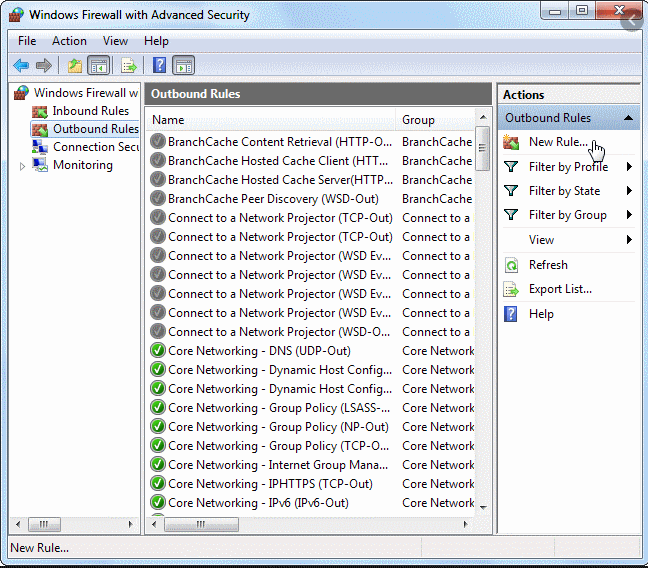The image size is (648, 568).
Task: Click green check icon of Core Networking IPv6 rule
Action: coord(158,502)
